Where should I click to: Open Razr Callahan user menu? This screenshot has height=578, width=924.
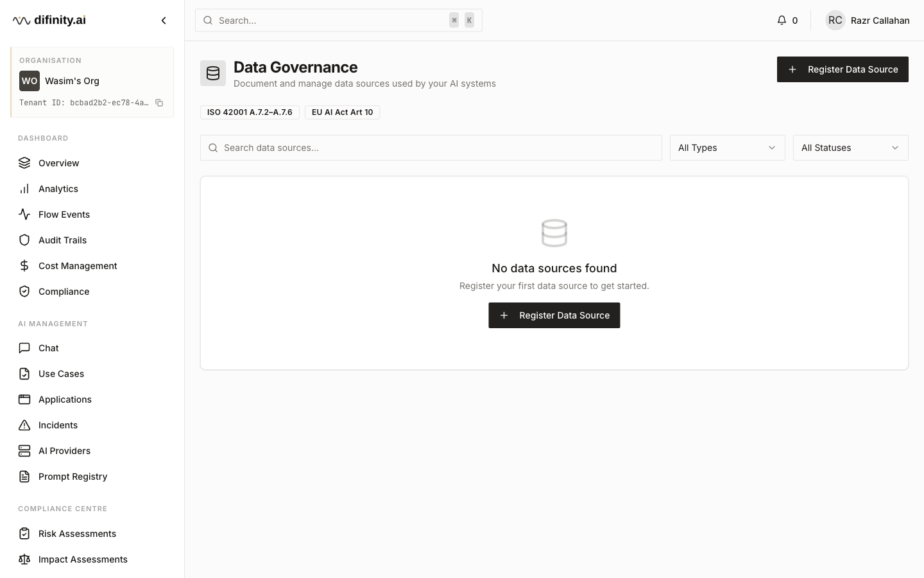click(868, 21)
